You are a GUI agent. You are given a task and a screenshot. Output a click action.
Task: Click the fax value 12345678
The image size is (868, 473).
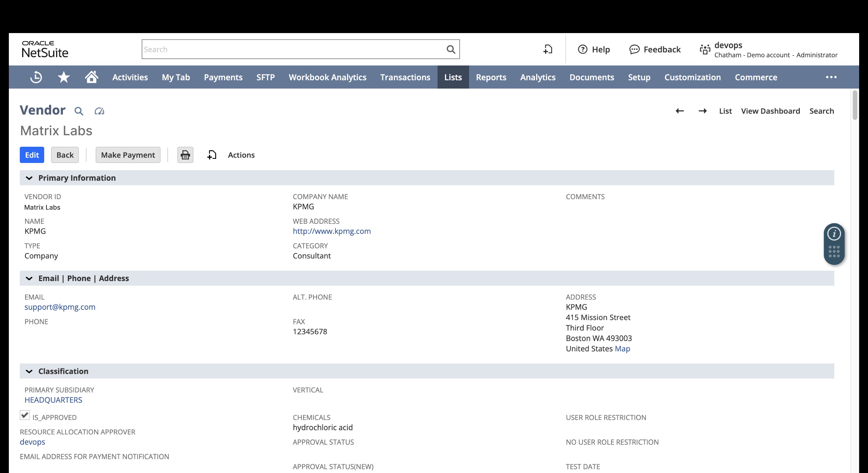[x=310, y=332]
